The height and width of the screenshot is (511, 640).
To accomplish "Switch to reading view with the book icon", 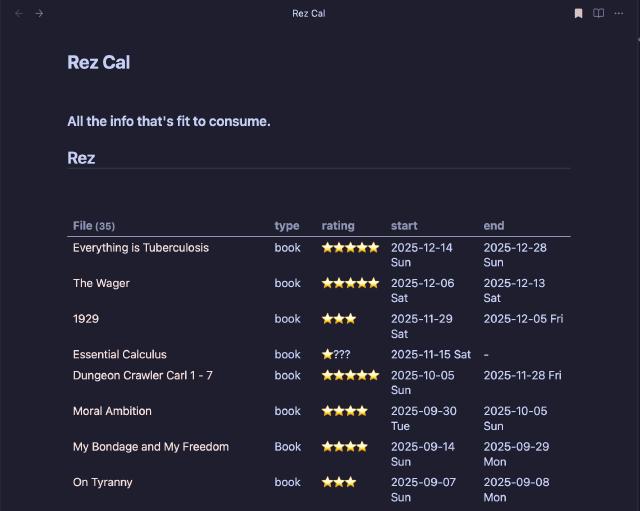I will (x=598, y=13).
